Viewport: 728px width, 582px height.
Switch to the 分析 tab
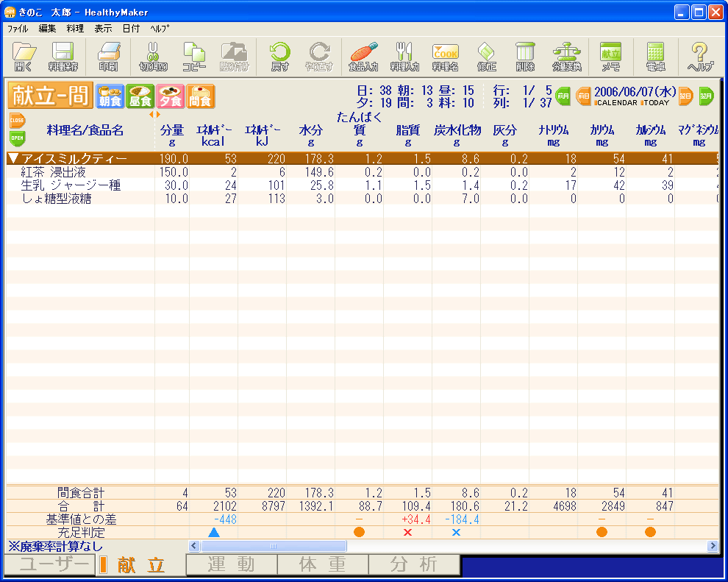(414, 564)
